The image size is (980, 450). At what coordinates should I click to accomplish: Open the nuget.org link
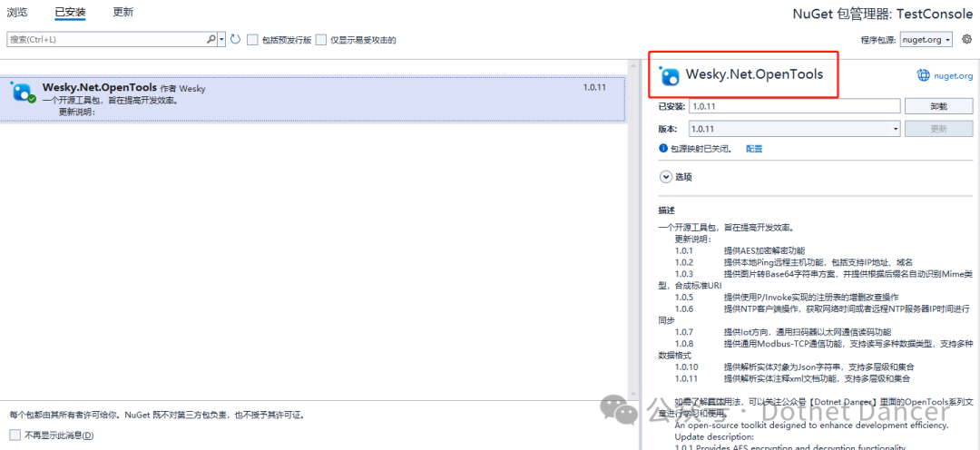point(953,75)
